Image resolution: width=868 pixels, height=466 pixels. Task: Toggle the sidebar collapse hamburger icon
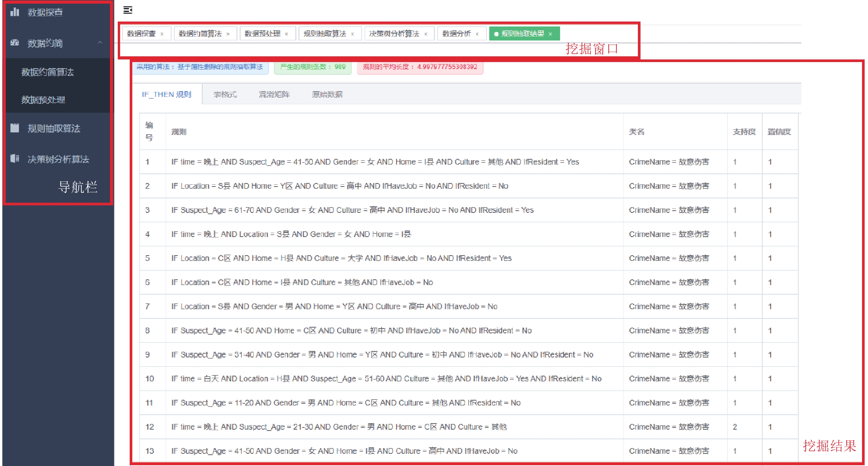128,10
